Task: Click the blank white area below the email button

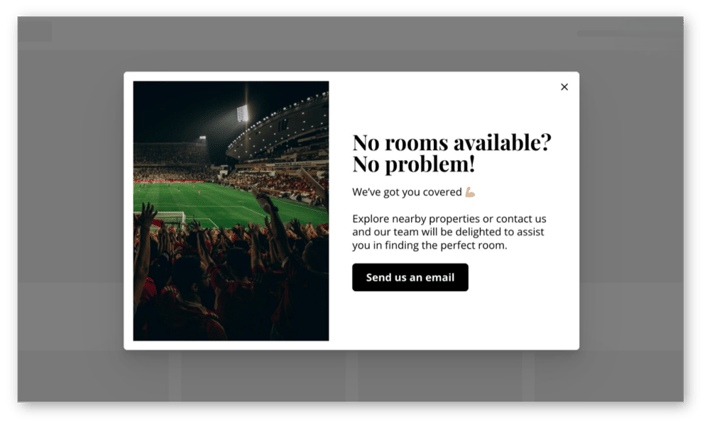Action: tap(454, 319)
